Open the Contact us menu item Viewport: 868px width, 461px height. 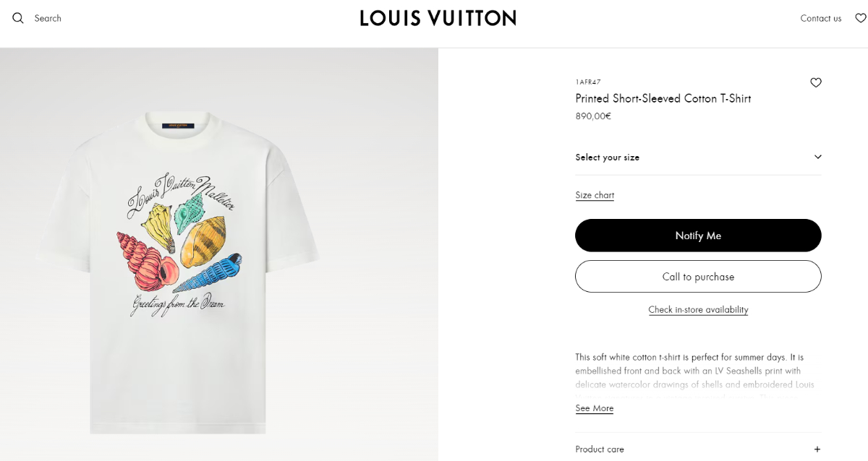coord(820,18)
